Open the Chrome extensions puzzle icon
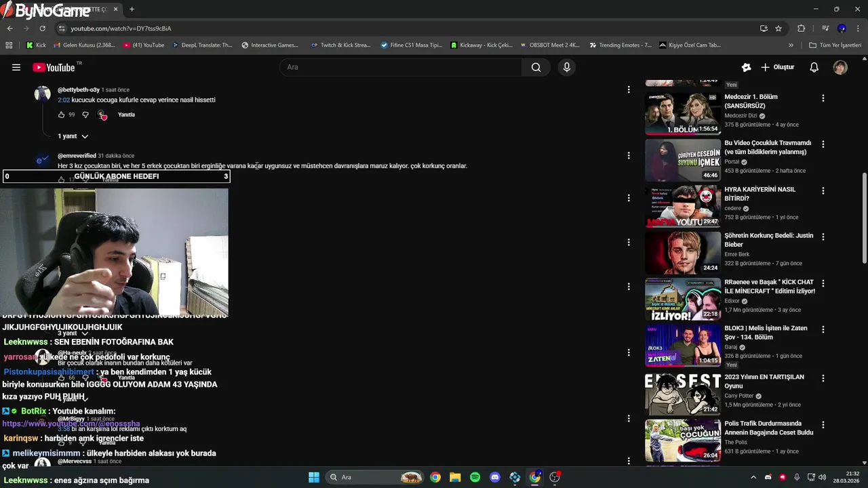Screen dimensions: 868x488 (801, 28)
